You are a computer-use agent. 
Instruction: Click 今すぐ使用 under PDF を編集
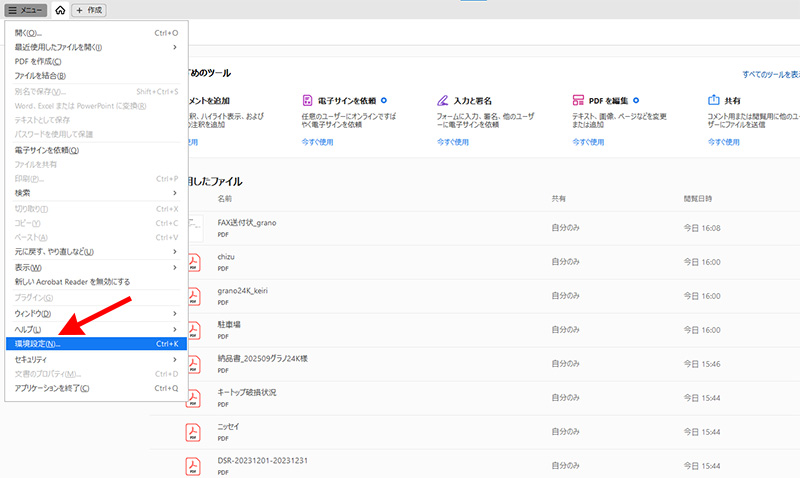click(588, 142)
